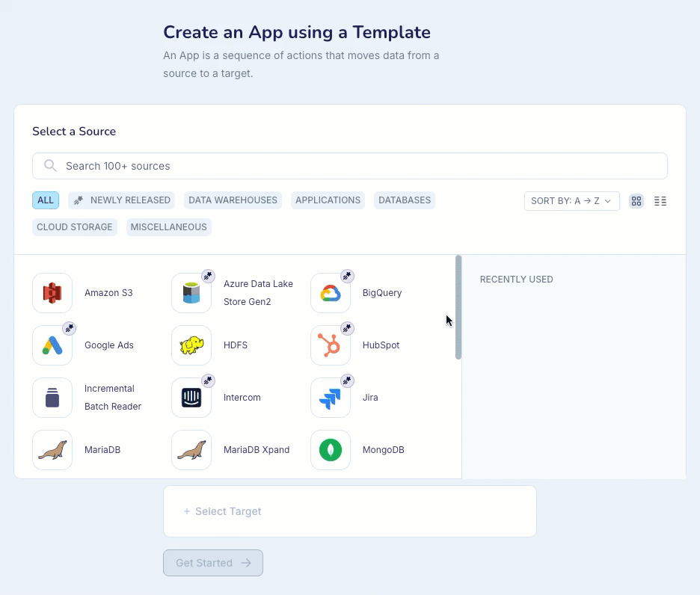Click the MongoDB label
Screen dimensions: 700x595
[x=383, y=449]
